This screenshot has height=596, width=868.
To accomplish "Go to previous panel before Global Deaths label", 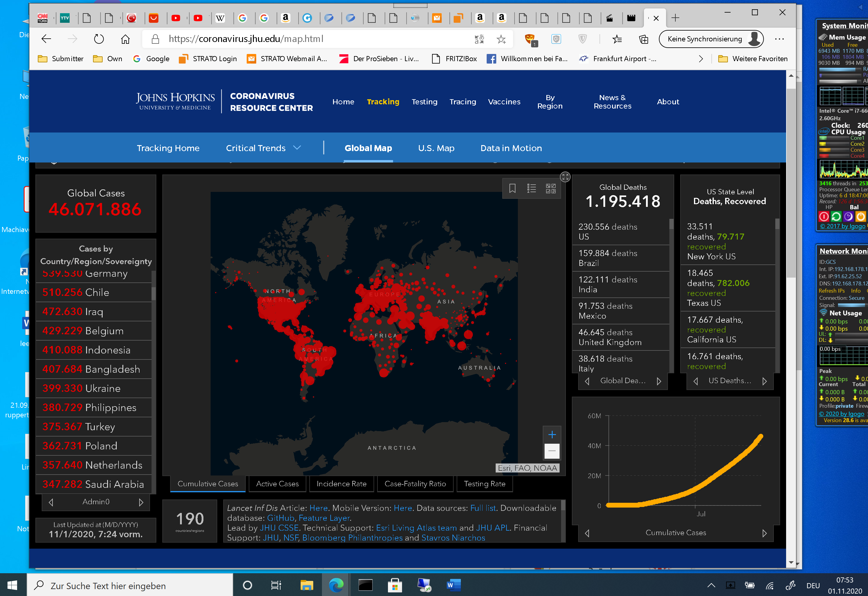I will (587, 381).
